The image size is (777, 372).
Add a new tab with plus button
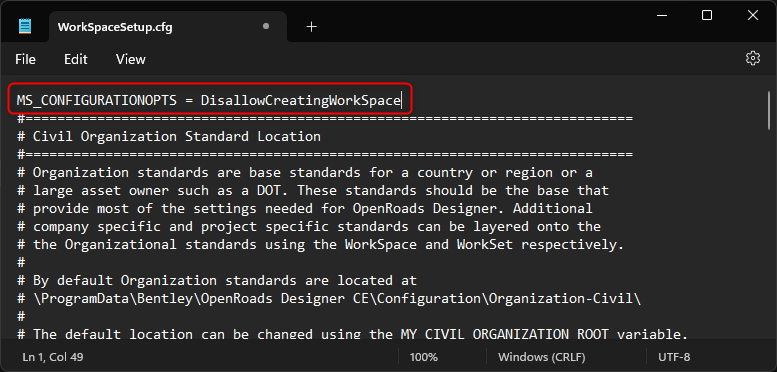(311, 27)
